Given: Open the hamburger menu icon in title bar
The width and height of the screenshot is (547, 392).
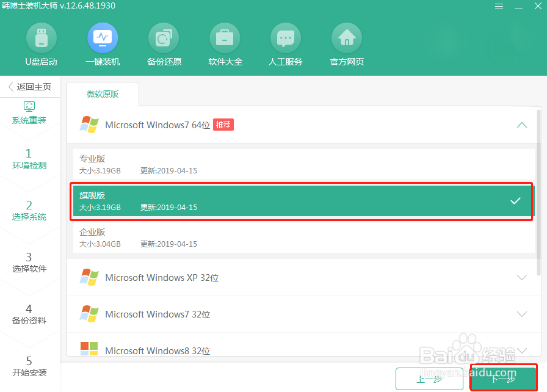Looking at the screenshot, I should tap(499, 6).
